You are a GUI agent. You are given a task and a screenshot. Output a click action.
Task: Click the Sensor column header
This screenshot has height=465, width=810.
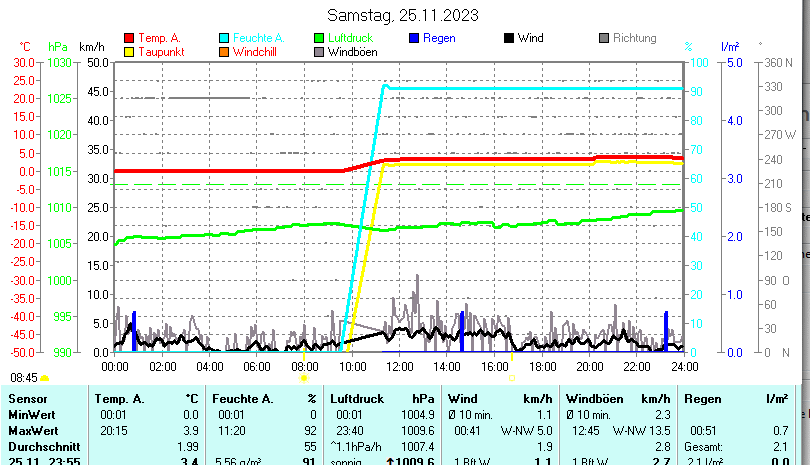28,399
